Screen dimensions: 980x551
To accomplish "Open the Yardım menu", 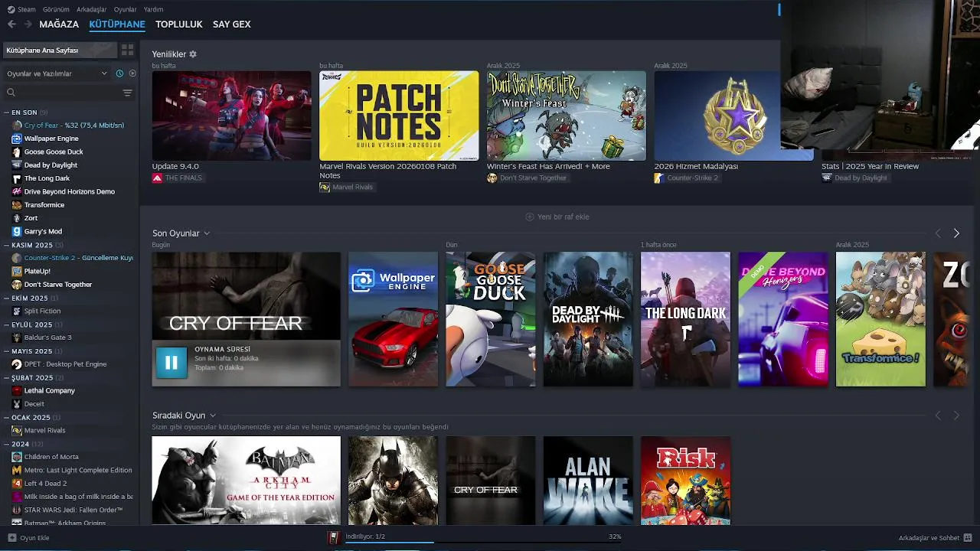I will pyautogui.click(x=154, y=9).
